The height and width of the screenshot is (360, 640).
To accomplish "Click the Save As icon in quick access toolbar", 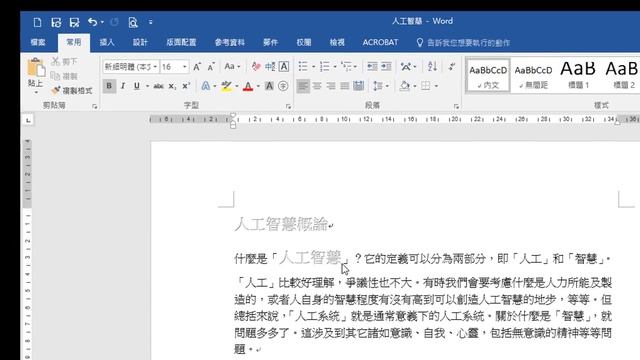I will (74, 22).
